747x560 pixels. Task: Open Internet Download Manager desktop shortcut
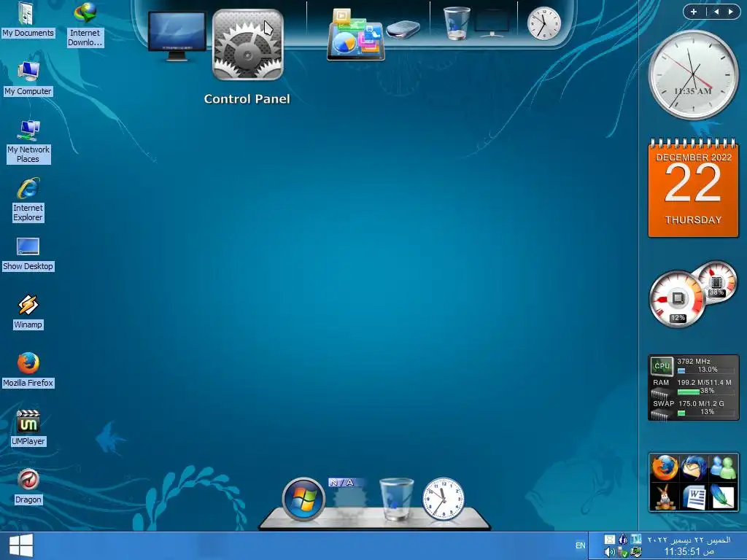coord(85,25)
